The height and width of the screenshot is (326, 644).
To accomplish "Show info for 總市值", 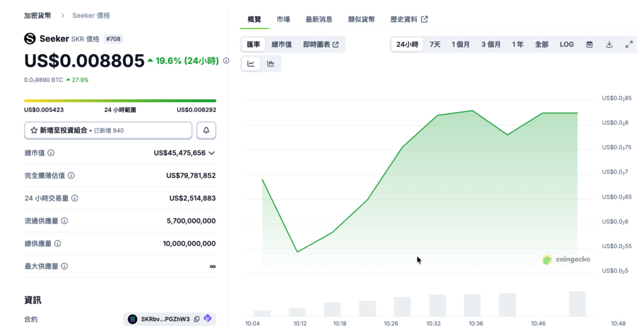I will click(x=51, y=153).
